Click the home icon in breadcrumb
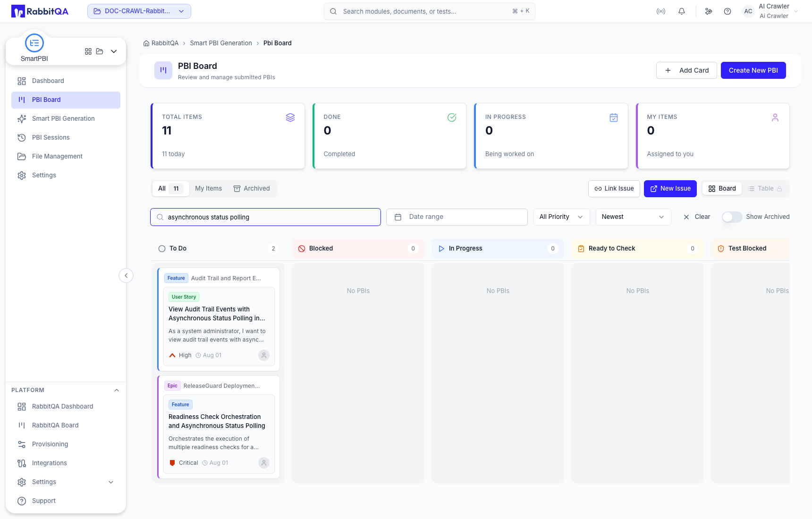 click(146, 43)
